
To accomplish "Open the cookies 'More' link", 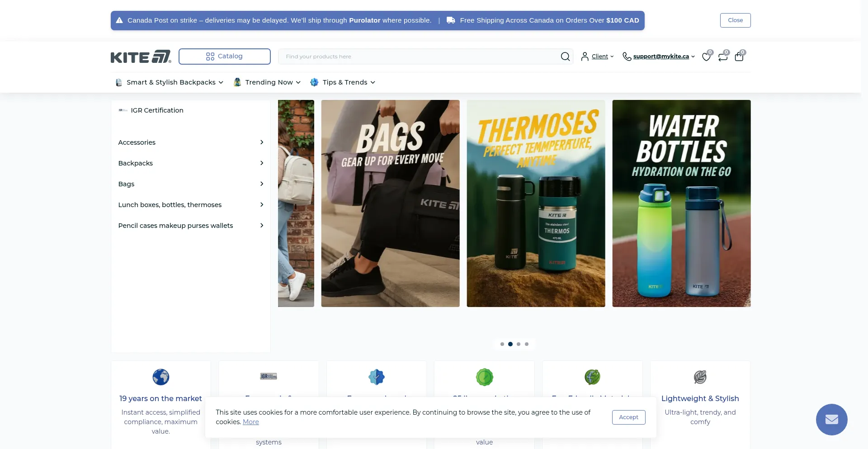I will [251, 422].
